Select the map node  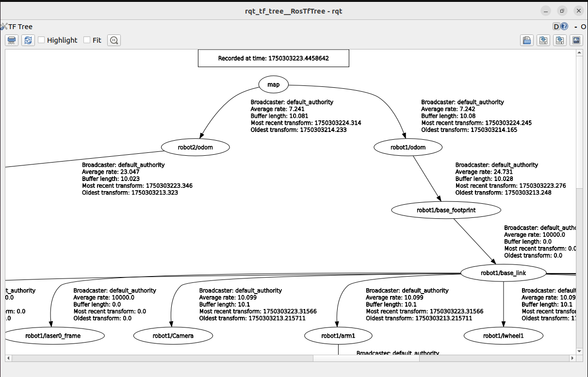[274, 84]
